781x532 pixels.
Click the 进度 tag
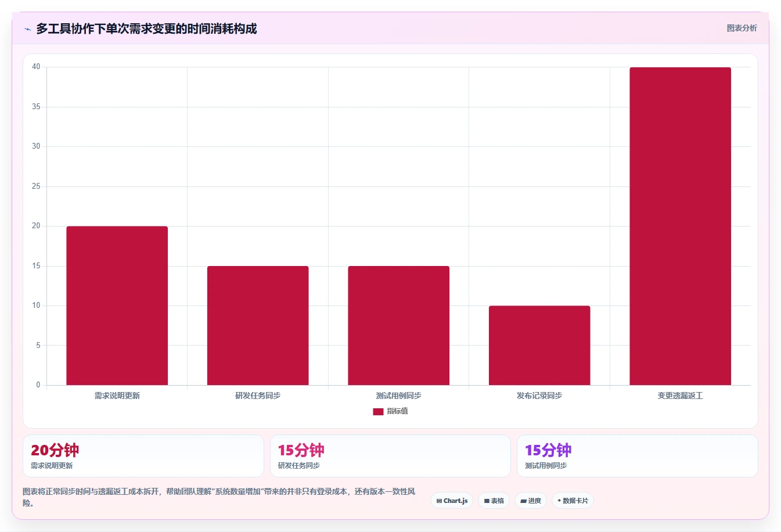tap(531, 501)
